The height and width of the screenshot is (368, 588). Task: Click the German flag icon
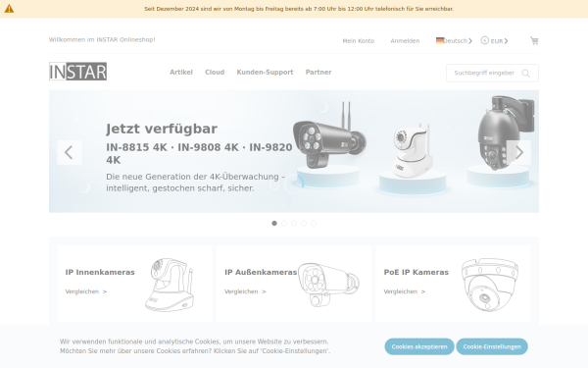pyautogui.click(x=440, y=40)
